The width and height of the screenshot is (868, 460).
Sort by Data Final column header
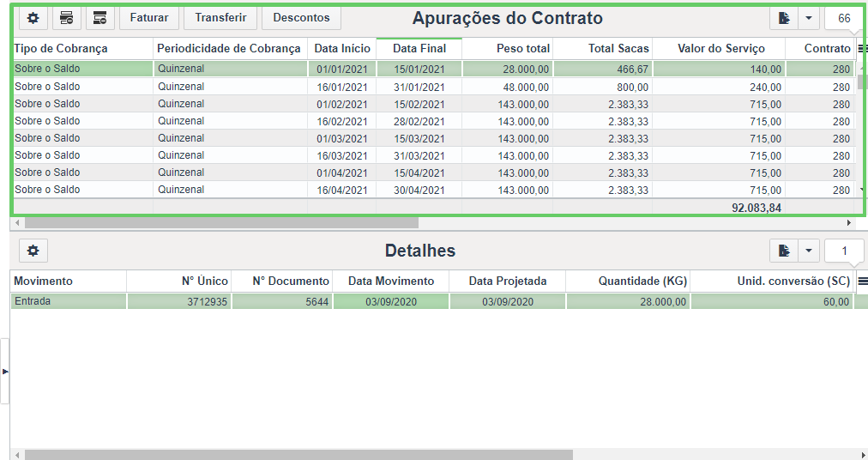pos(419,49)
